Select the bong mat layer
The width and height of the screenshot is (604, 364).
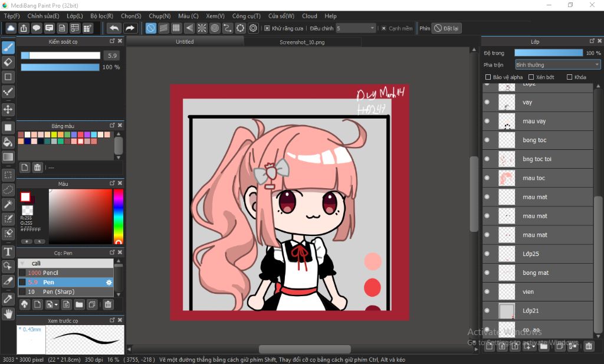(x=538, y=273)
